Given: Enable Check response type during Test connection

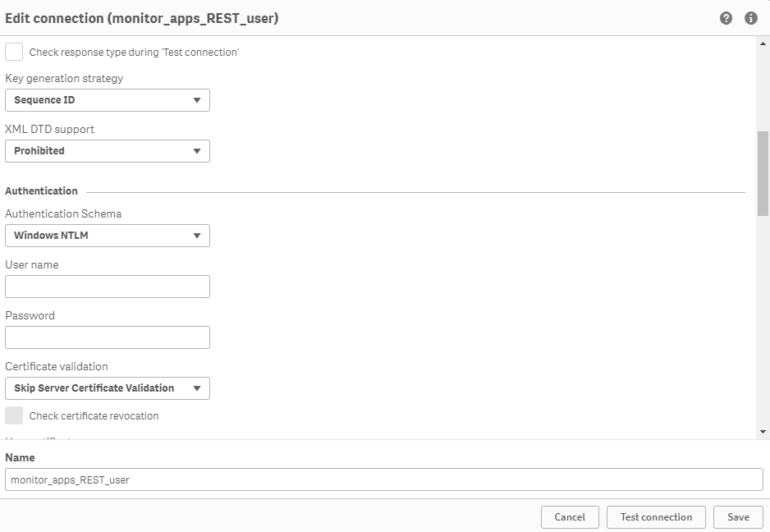Looking at the screenshot, I should [14, 52].
